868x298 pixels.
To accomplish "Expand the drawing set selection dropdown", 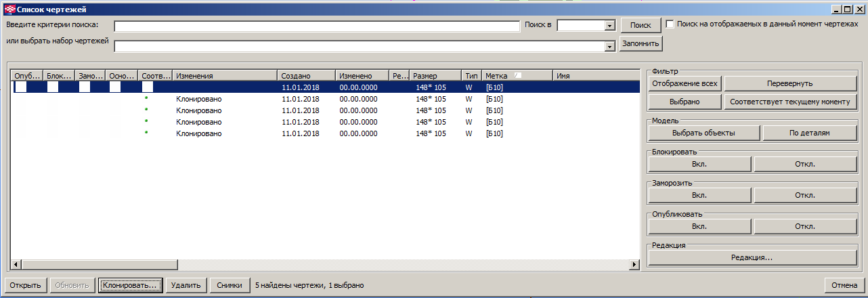I will pyautogui.click(x=609, y=46).
